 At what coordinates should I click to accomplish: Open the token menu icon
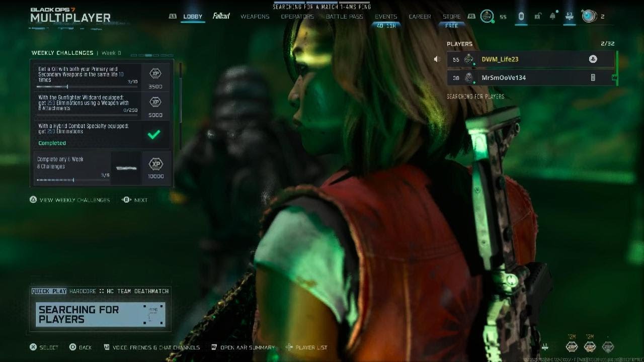tap(521, 17)
